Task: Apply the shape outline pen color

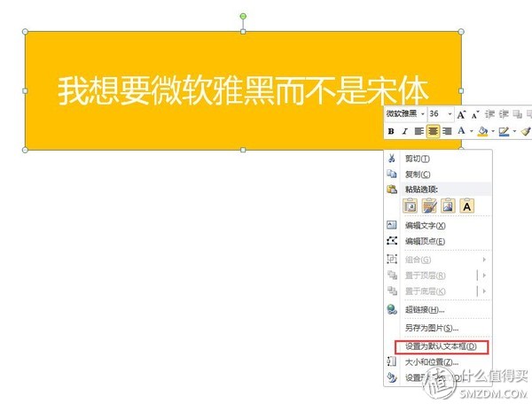Action: (504, 131)
